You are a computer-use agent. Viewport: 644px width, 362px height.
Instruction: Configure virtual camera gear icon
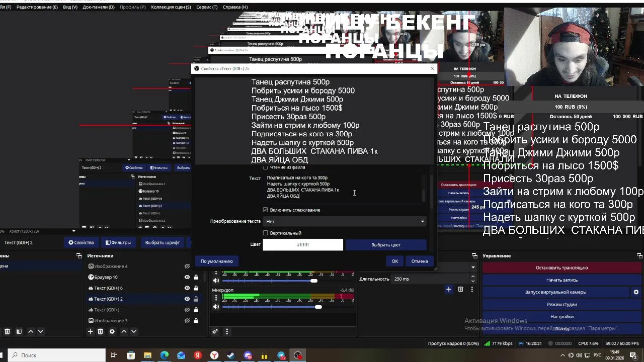pyautogui.click(x=636, y=292)
